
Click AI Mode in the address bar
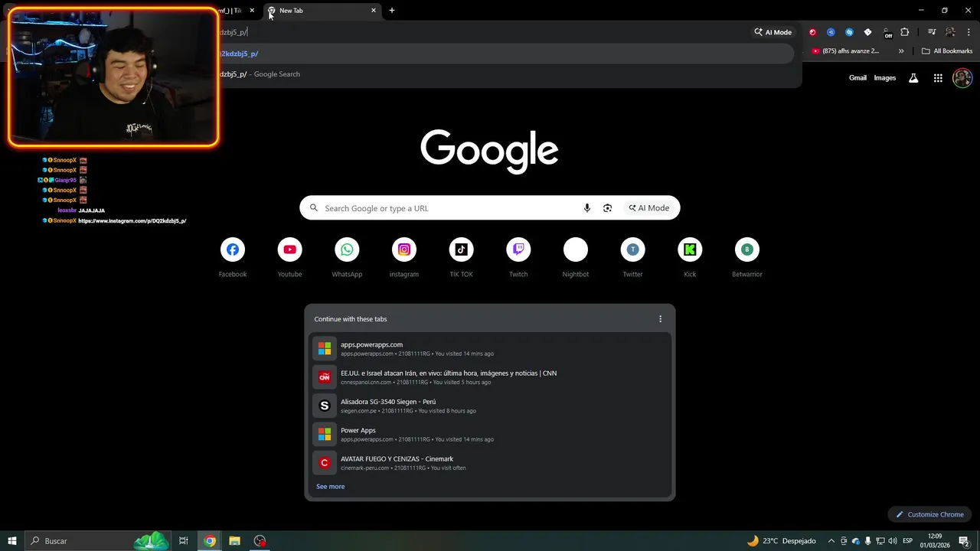(773, 32)
